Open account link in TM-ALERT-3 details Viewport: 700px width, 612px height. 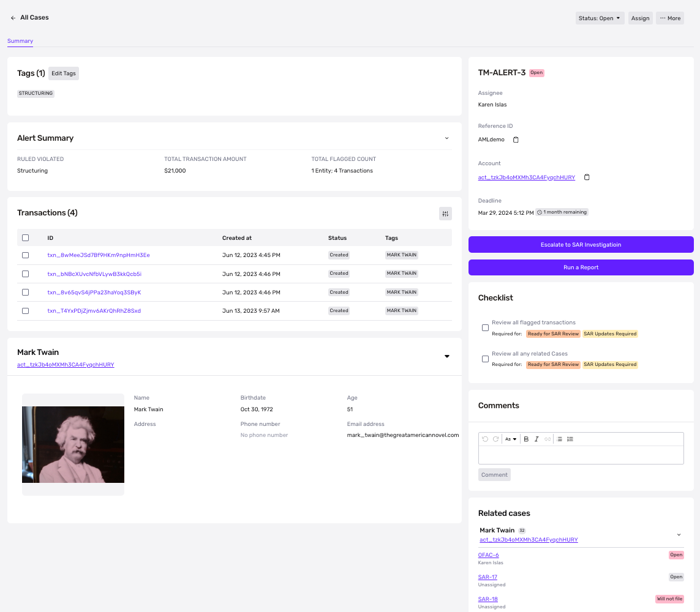526,177
